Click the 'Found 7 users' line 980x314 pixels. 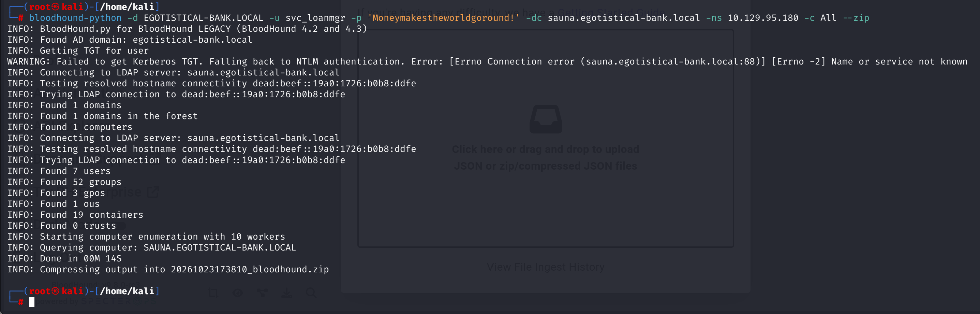(x=59, y=171)
